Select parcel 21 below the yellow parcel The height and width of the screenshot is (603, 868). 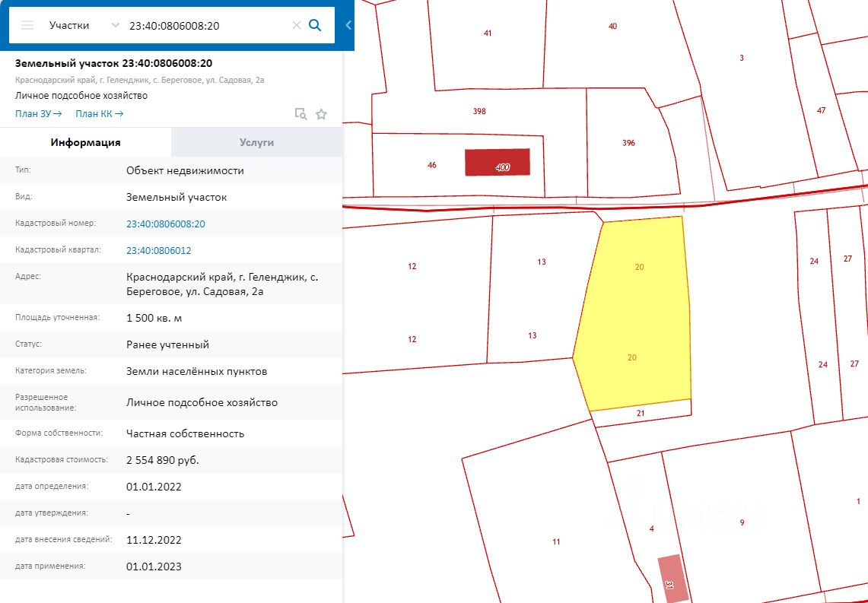tap(641, 413)
